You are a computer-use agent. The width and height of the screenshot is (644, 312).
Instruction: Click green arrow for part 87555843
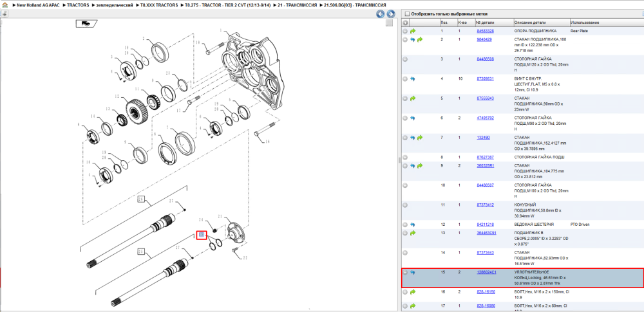[x=413, y=98]
